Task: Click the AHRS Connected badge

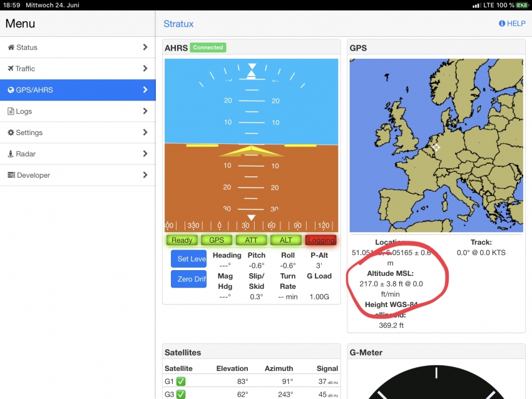Action: point(208,48)
